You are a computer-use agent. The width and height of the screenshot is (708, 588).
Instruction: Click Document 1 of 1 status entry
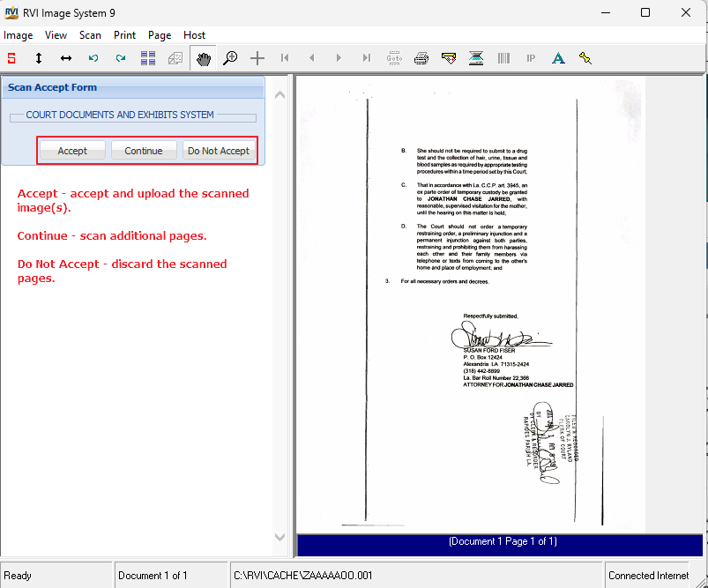click(x=153, y=576)
